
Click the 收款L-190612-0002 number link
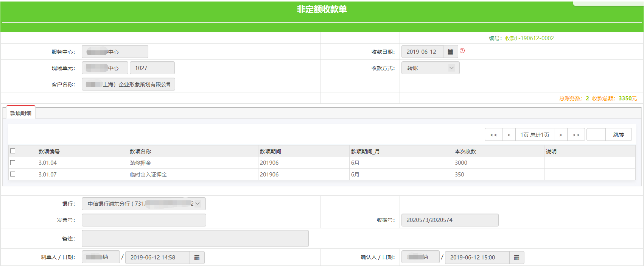coord(529,38)
